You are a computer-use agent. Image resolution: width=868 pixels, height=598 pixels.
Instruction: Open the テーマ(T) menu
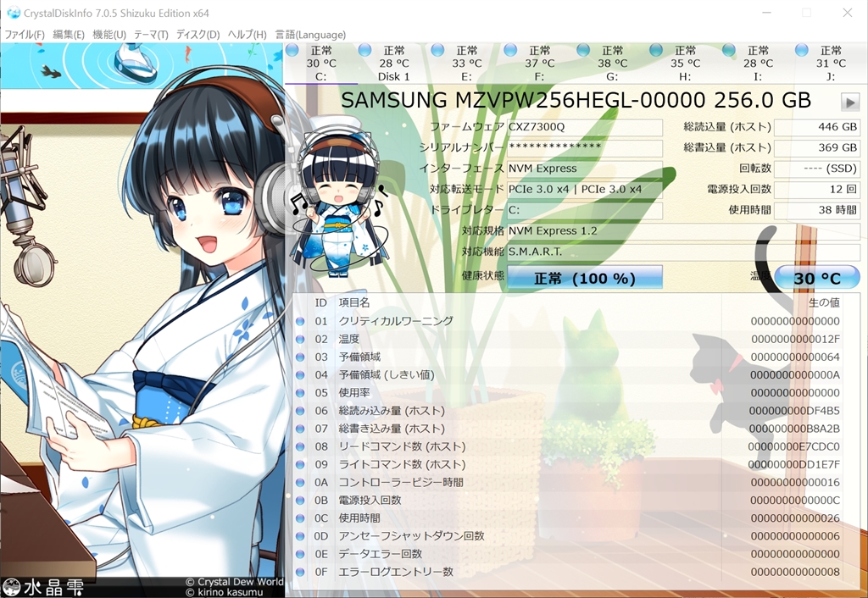pyautogui.click(x=151, y=34)
